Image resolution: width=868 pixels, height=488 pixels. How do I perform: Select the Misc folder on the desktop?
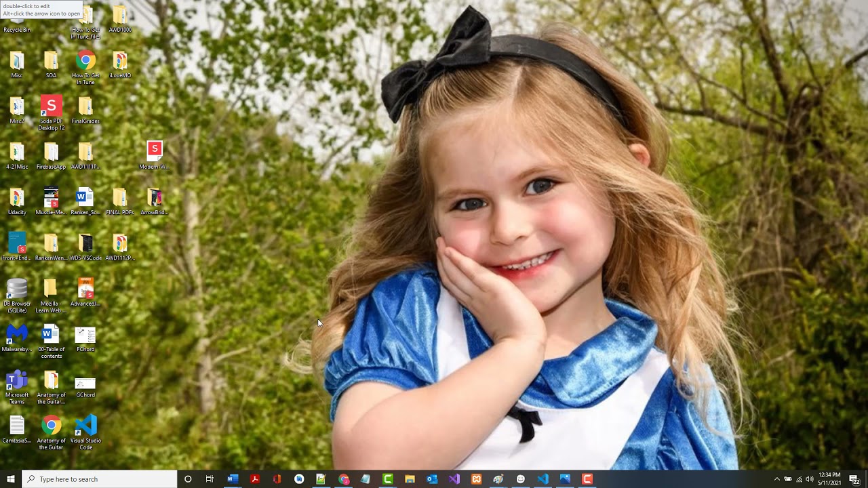click(x=17, y=65)
